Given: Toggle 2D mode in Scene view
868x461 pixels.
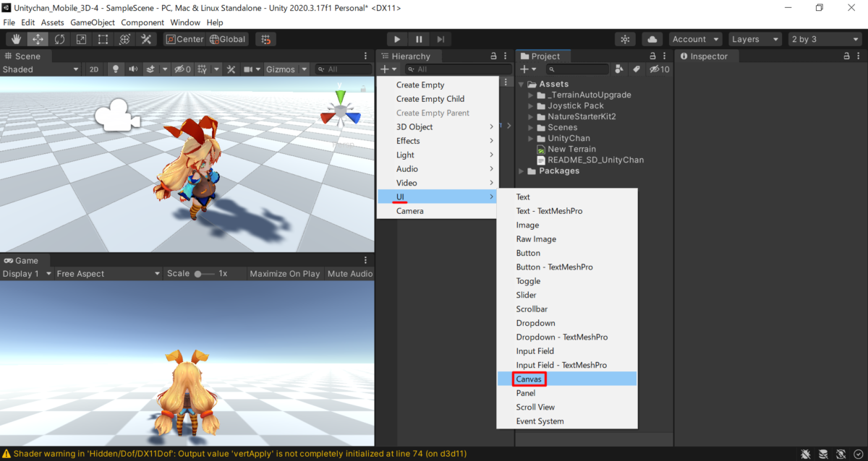Looking at the screenshot, I should click(94, 69).
